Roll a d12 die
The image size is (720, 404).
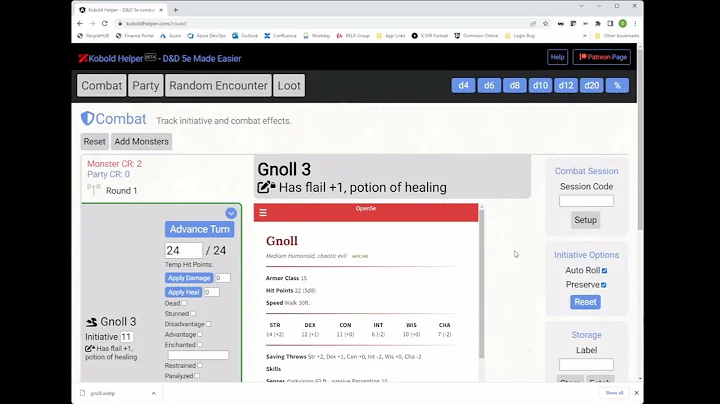coord(566,85)
